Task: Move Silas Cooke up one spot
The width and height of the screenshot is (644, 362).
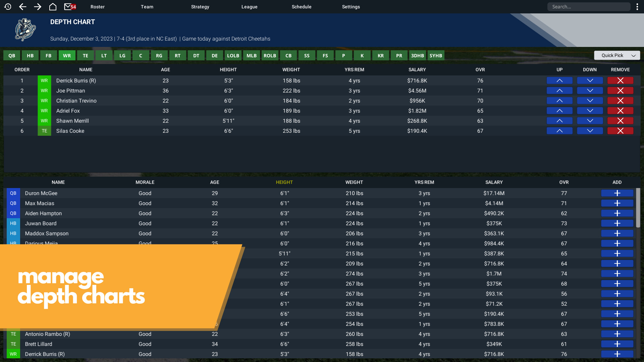Action: (x=559, y=131)
